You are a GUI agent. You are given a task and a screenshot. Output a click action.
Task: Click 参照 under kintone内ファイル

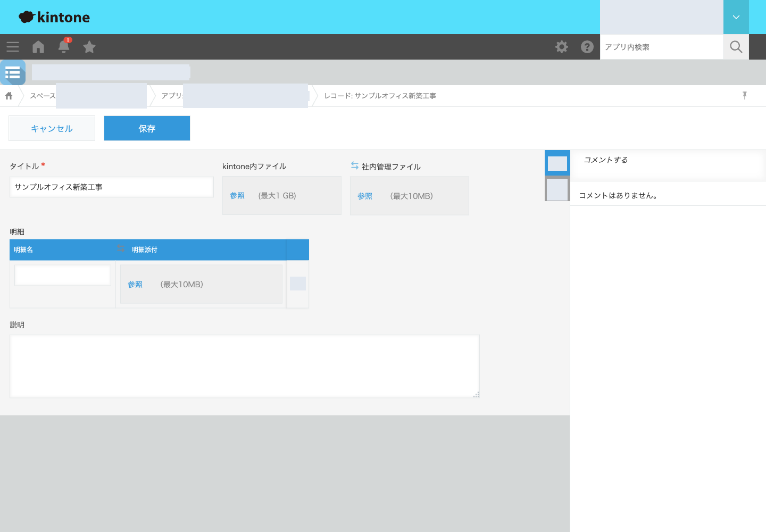coord(237,196)
